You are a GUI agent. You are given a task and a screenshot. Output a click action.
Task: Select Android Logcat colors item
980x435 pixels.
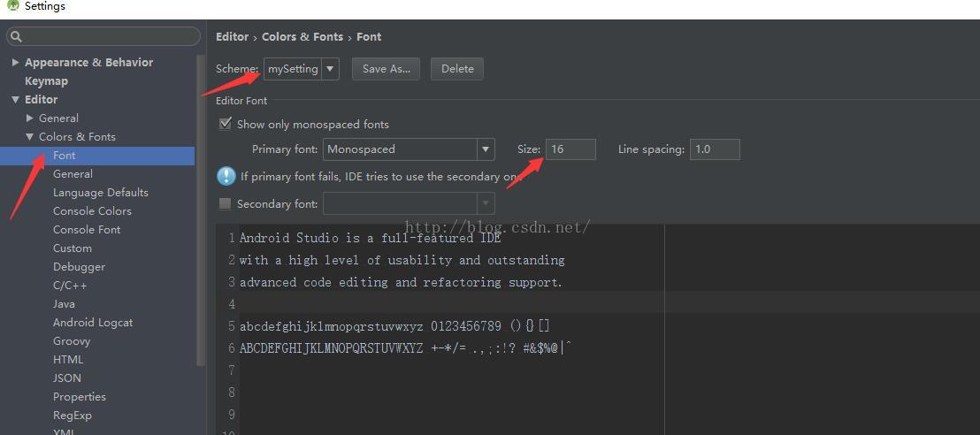[x=93, y=323]
